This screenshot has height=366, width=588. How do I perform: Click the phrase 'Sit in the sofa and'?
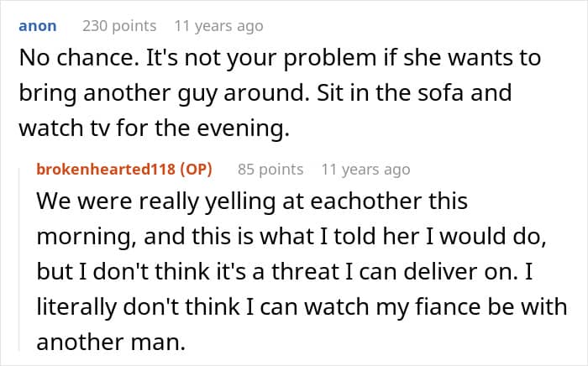tap(414, 93)
